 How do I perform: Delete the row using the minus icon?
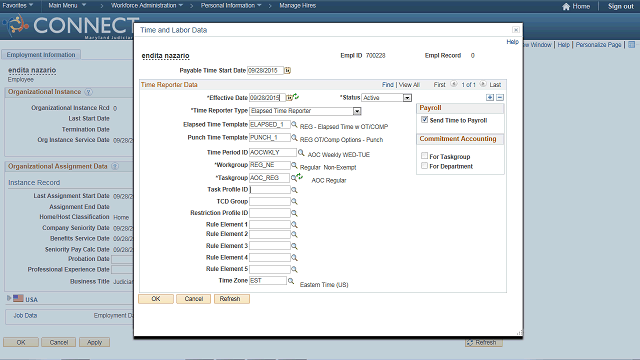[x=500, y=98]
